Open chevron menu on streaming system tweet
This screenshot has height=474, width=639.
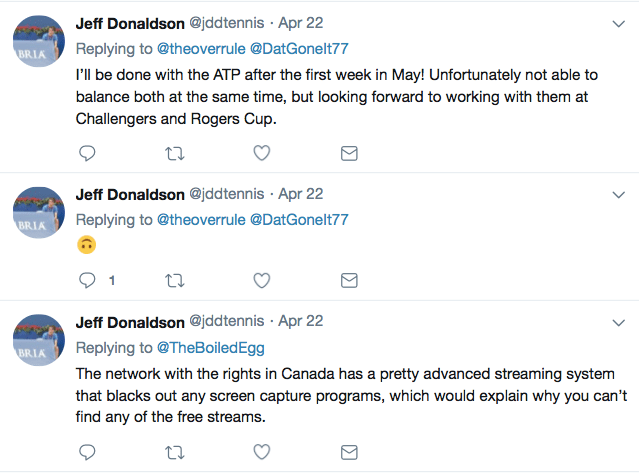point(618,321)
